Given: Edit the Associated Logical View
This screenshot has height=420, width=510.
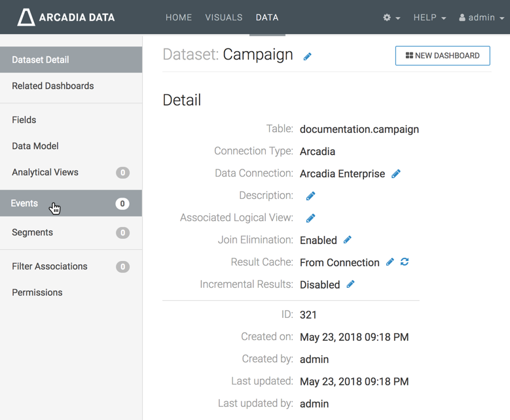Looking at the screenshot, I should [310, 219].
